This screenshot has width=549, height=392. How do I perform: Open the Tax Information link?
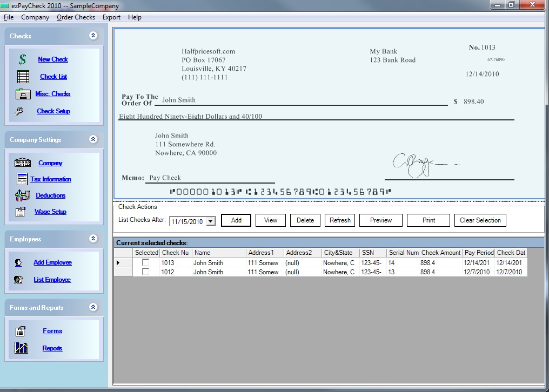51,179
